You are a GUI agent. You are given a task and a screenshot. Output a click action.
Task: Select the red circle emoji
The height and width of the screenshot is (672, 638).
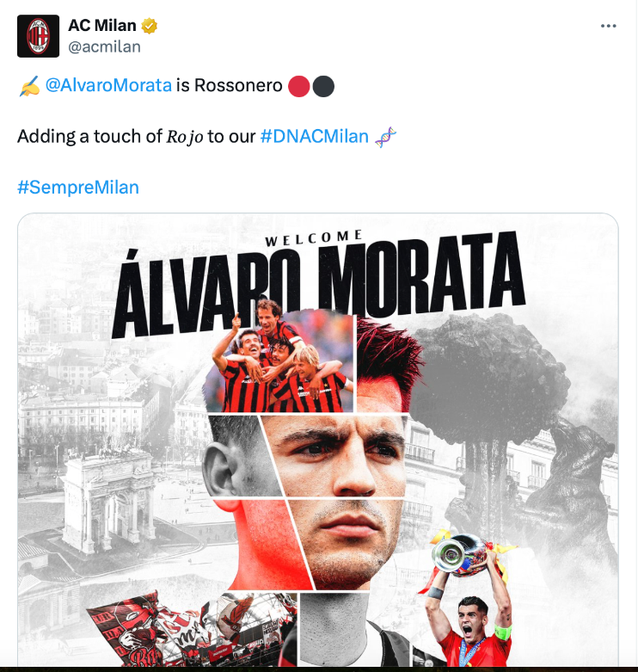coord(299,86)
